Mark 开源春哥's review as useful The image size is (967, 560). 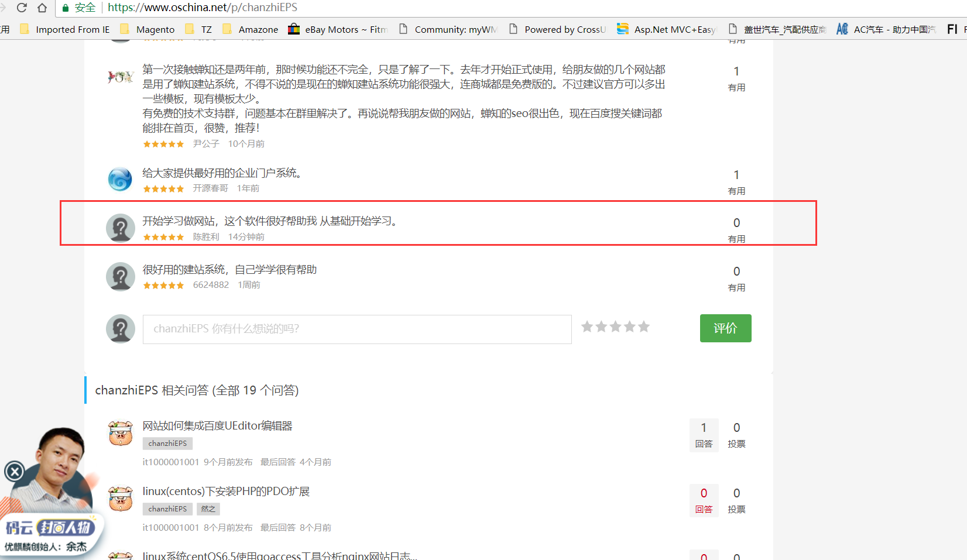tap(736, 182)
